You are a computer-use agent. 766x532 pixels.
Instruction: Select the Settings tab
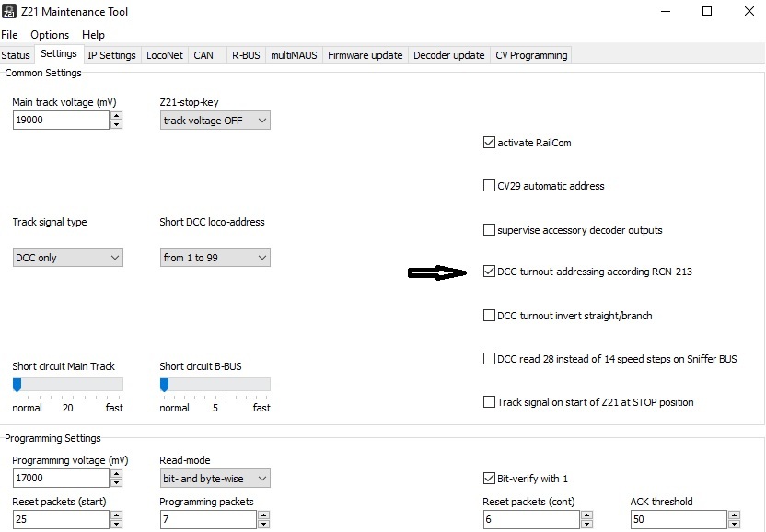pos(59,53)
